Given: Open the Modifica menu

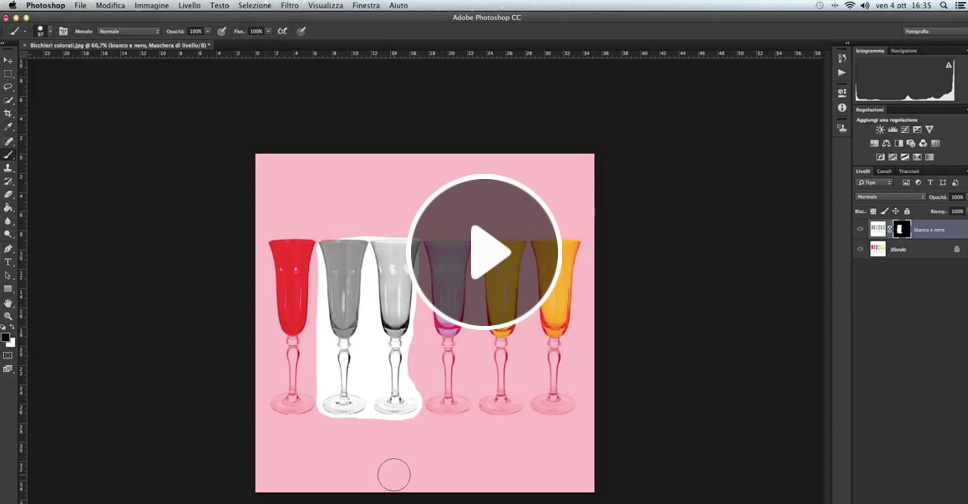Looking at the screenshot, I should [110, 5].
